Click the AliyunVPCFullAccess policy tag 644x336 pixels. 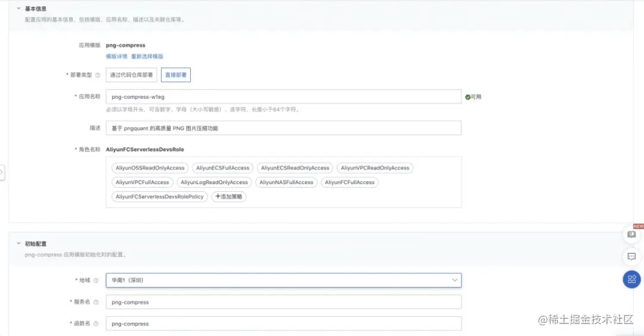142,182
